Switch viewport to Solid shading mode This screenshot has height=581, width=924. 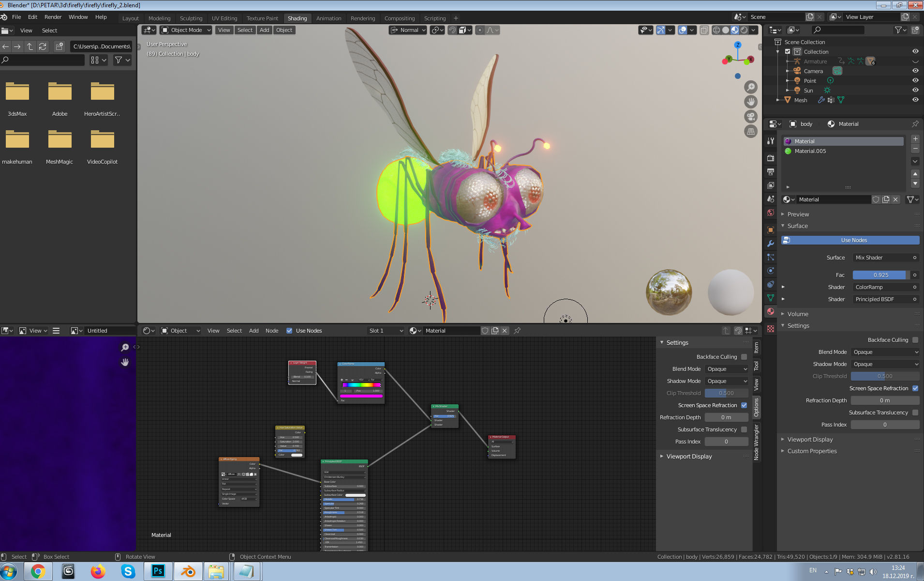coord(726,30)
